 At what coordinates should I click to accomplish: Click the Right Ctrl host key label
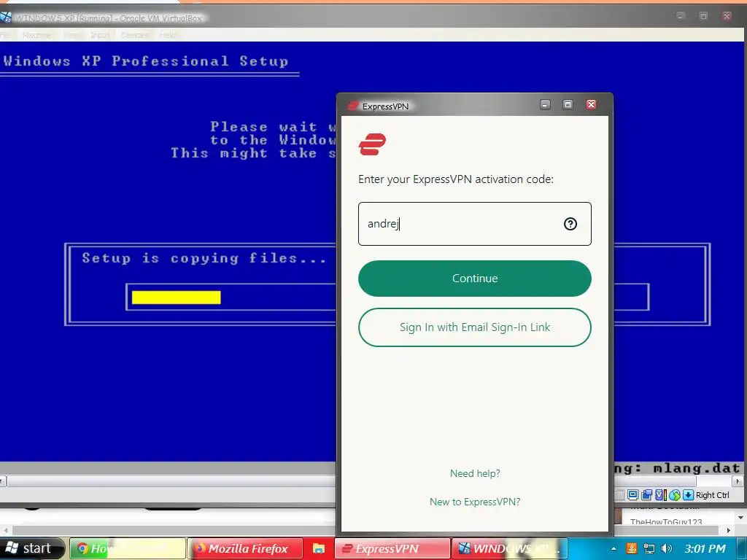click(713, 495)
